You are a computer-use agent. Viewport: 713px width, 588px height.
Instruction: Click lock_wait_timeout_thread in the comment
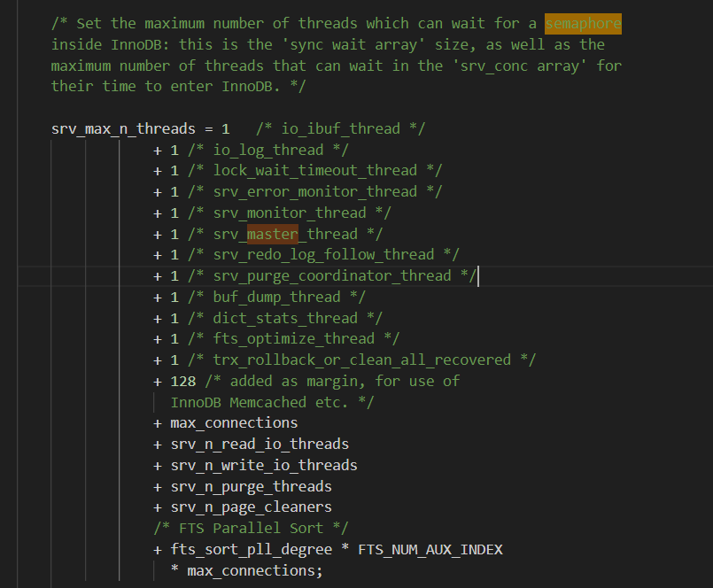(314, 171)
